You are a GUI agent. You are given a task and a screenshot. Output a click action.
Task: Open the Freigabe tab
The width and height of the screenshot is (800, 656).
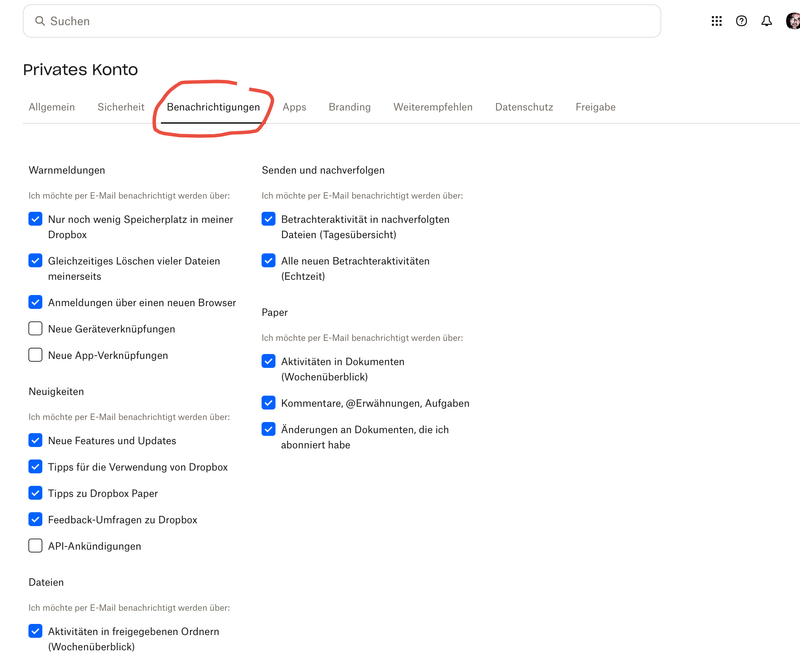595,107
